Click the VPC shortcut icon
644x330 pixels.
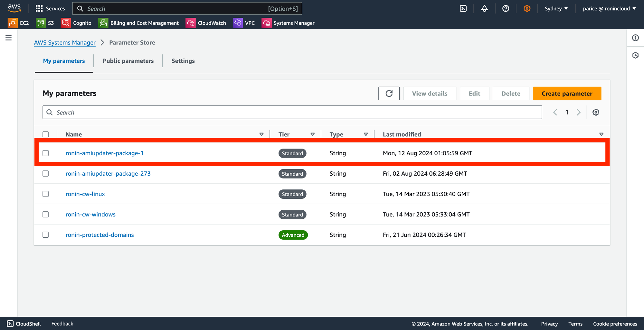pos(238,23)
